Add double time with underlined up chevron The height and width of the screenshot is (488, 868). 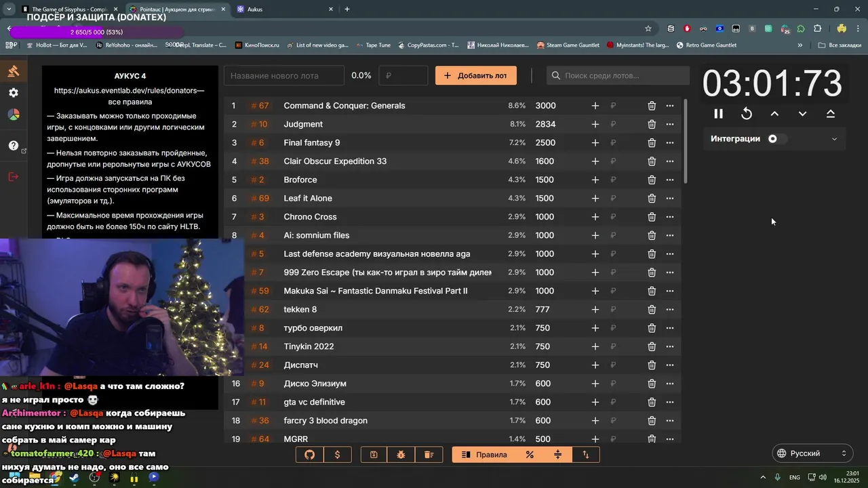[x=831, y=114]
